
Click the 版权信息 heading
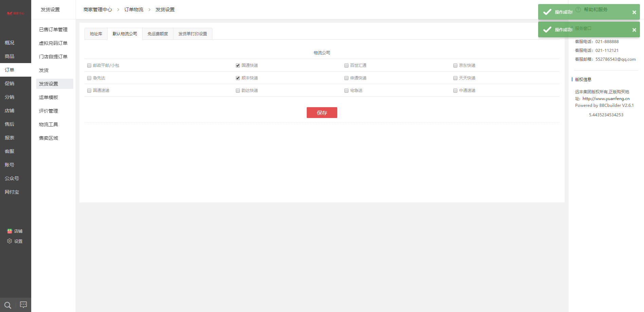583,79
